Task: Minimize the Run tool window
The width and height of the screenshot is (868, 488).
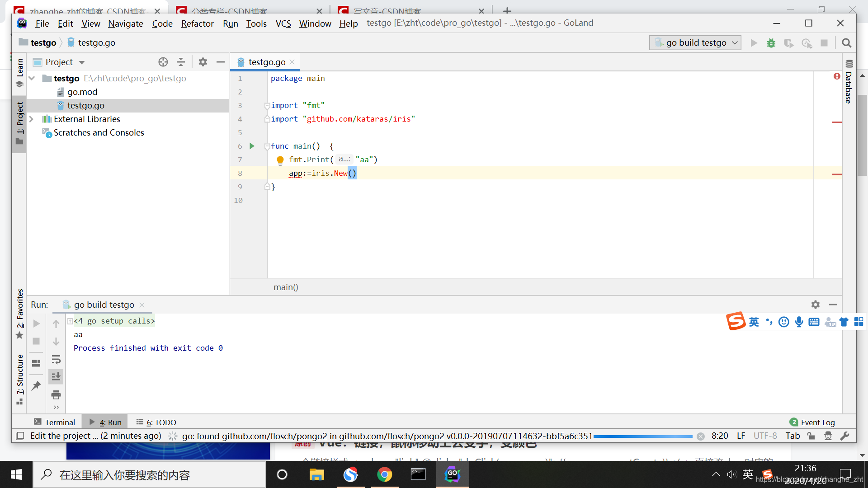Action: pyautogui.click(x=833, y=305)
